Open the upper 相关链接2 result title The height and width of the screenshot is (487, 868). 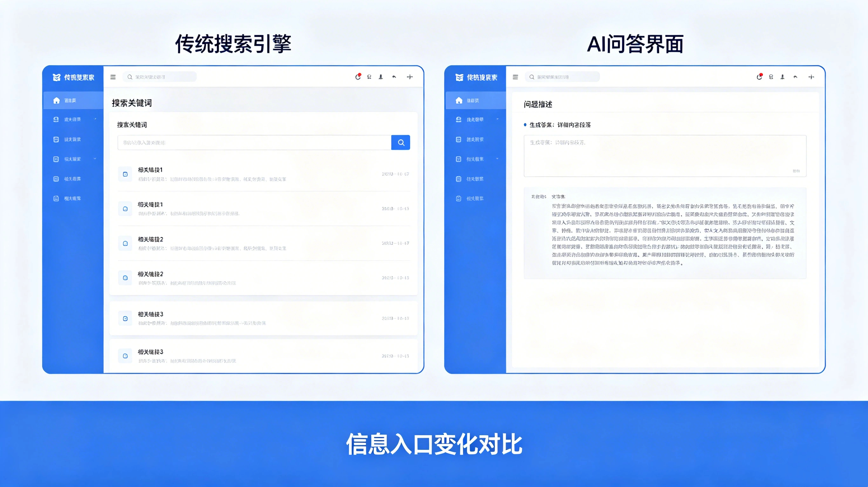150,239
